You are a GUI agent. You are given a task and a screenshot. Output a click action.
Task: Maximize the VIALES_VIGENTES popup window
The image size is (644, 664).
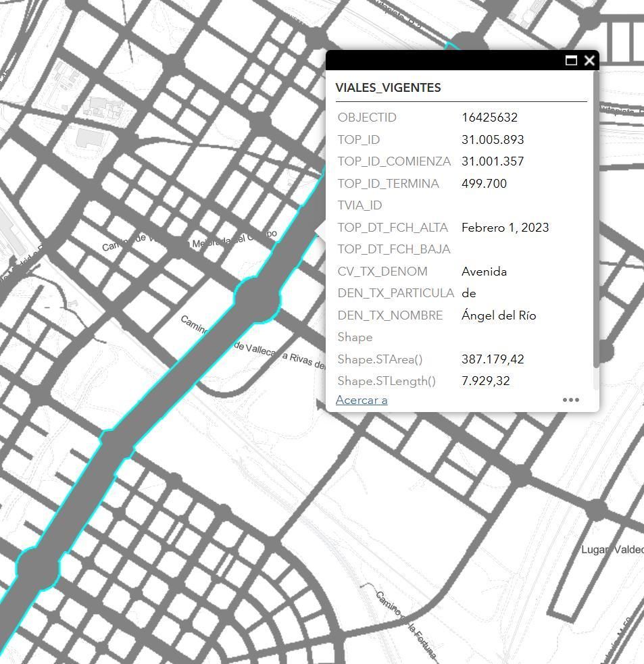[x=571, y=61]
